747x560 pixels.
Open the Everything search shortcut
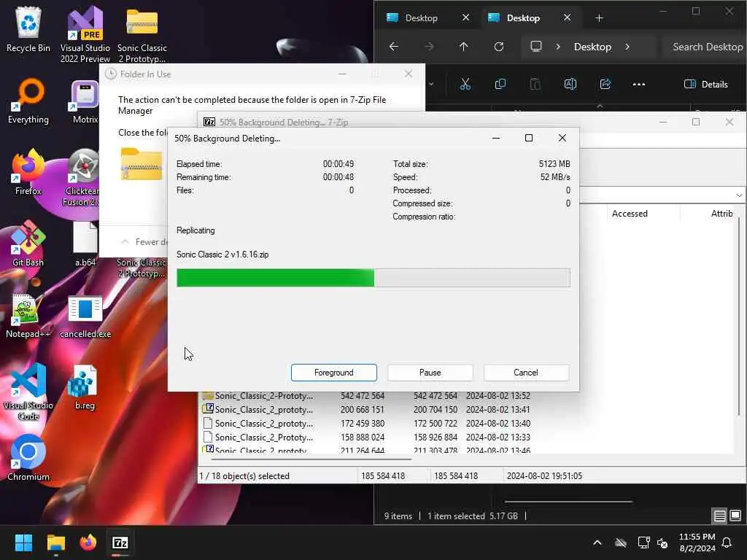tap(28, 101)
